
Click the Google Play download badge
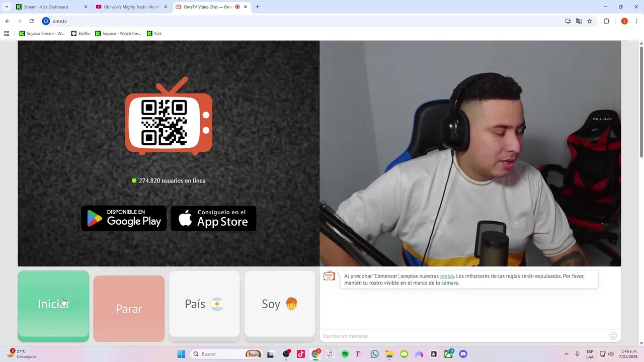pos(124,218)
